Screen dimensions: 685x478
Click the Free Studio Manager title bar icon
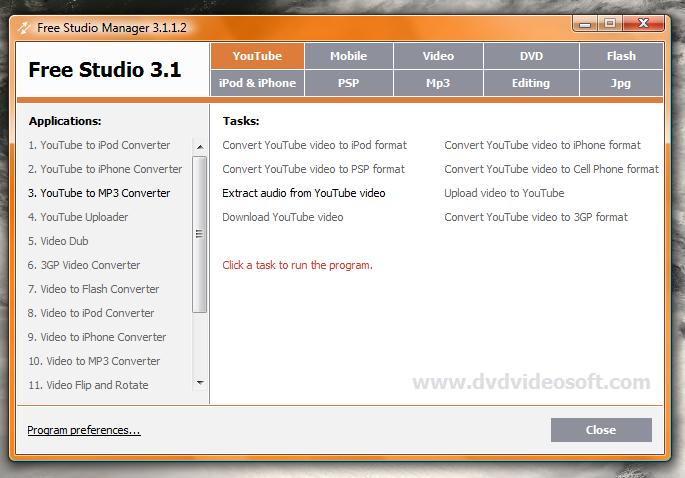click(x=24, y=28)
